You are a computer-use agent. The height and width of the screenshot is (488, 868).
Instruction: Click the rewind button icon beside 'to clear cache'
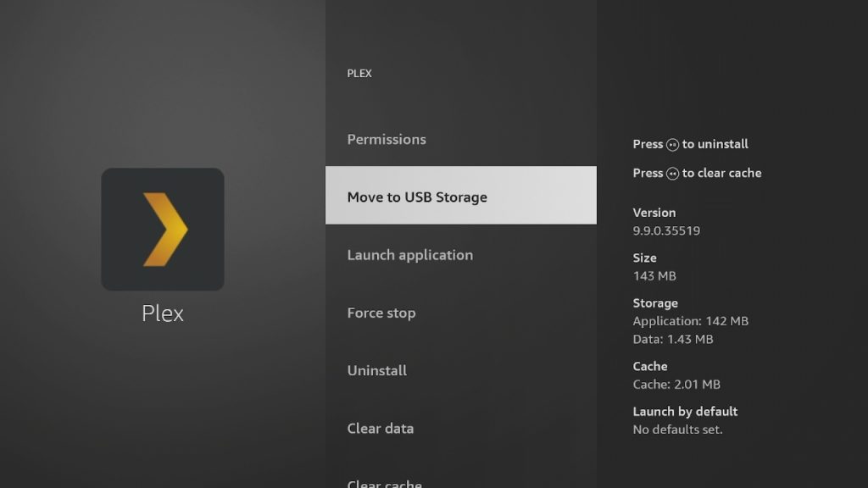coord(672,174)
